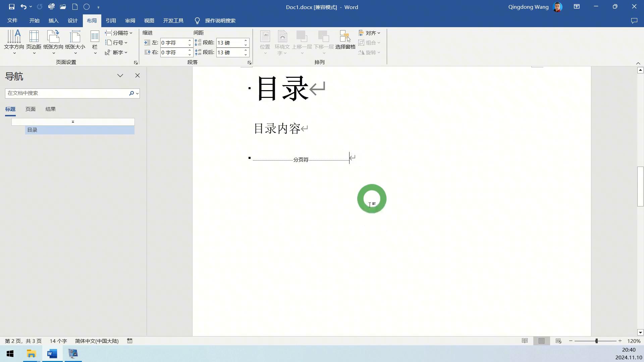Click the 环绕文字 wrap icon
This screenshot has height=362, width=644.
point(282,42)
